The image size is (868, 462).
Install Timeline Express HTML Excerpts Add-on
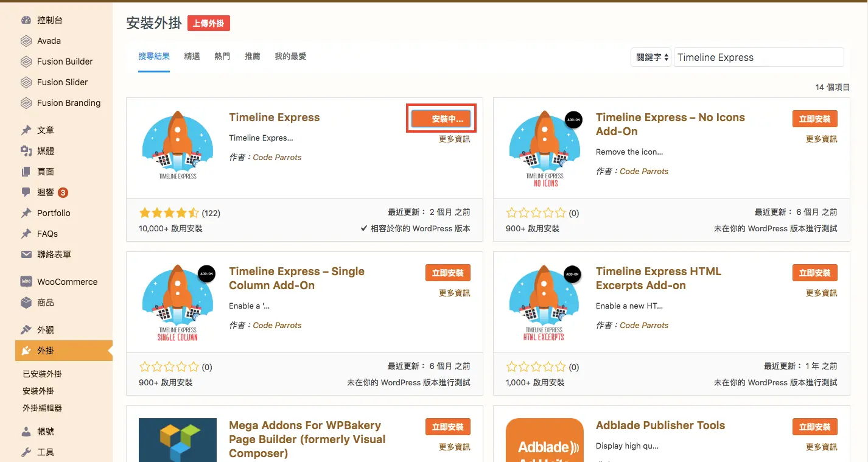tap(815, 273)
